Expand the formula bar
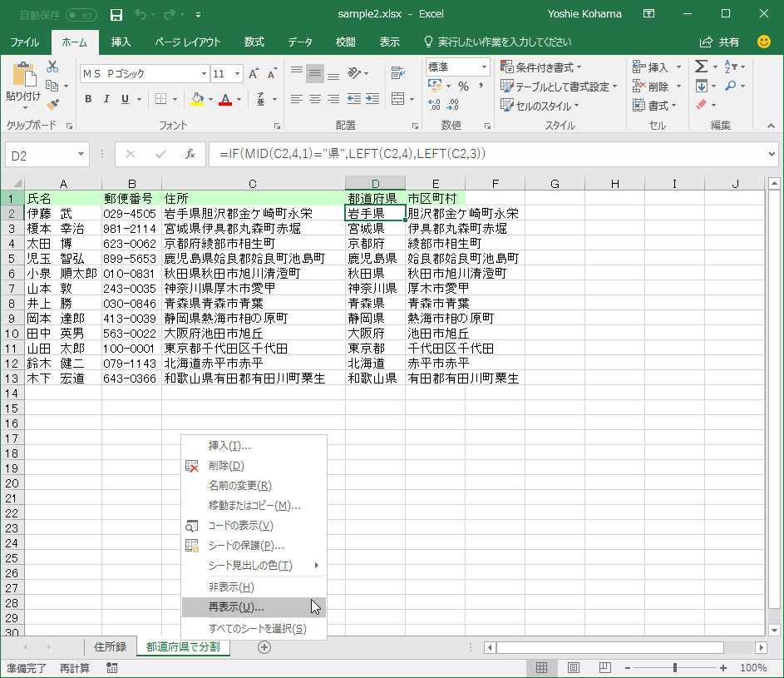This screenshot has height=678, width=784. point(772,154)
